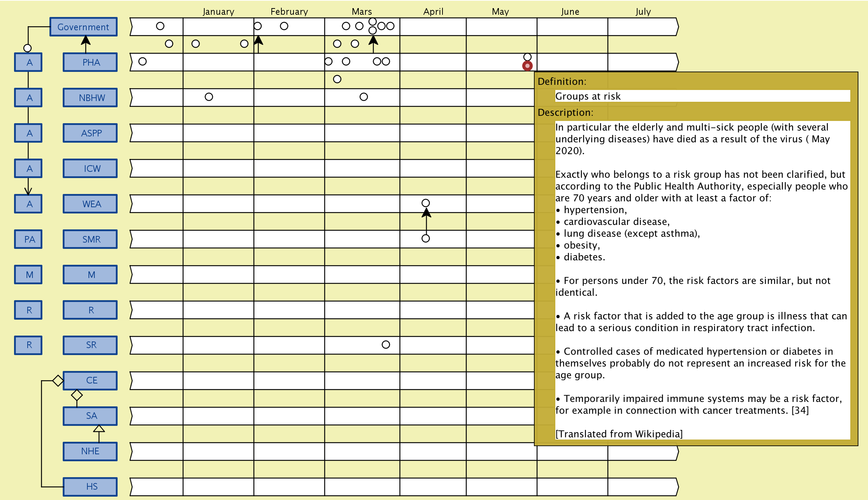Click the diamond connector left of CE
Screen dimensions: 868x500
tap(58, 381)
